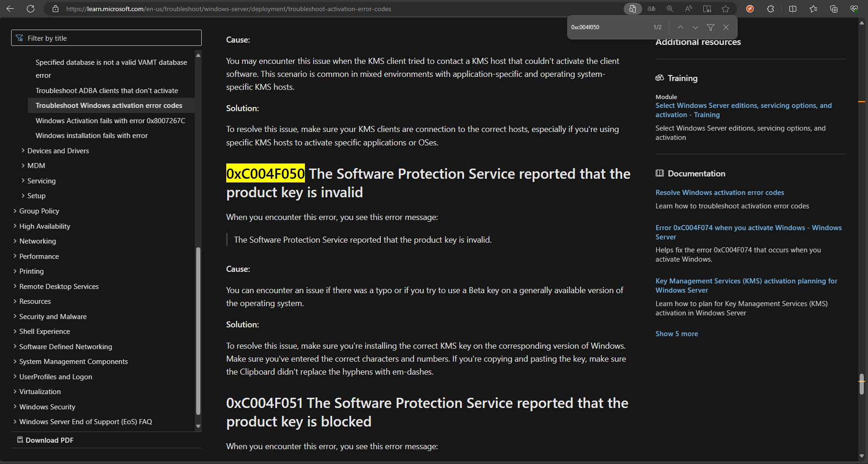Click sidebar scroll down arrow
This screenshot has width=868, height=464.
tap(198, 426)
